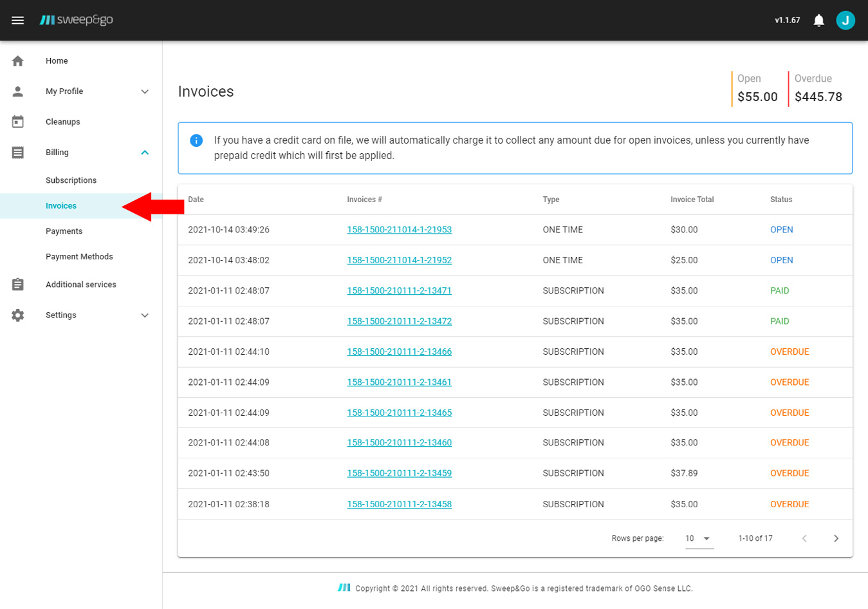Image resolution: width=868 pixels, height=609 pixels.
Task: Click the Billing sidebar icon
Action: click(x=17, y=152)
